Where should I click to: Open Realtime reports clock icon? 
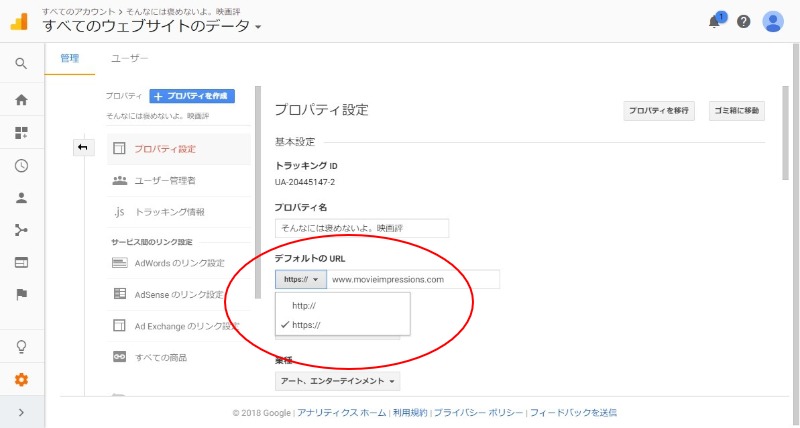click(21, 166)
